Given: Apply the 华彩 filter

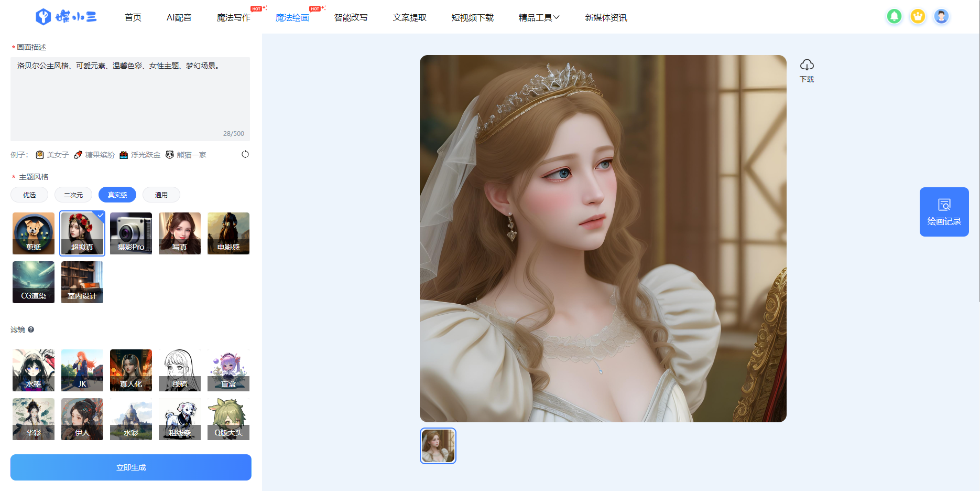Looking at the screenshot, I should [34, 419].
